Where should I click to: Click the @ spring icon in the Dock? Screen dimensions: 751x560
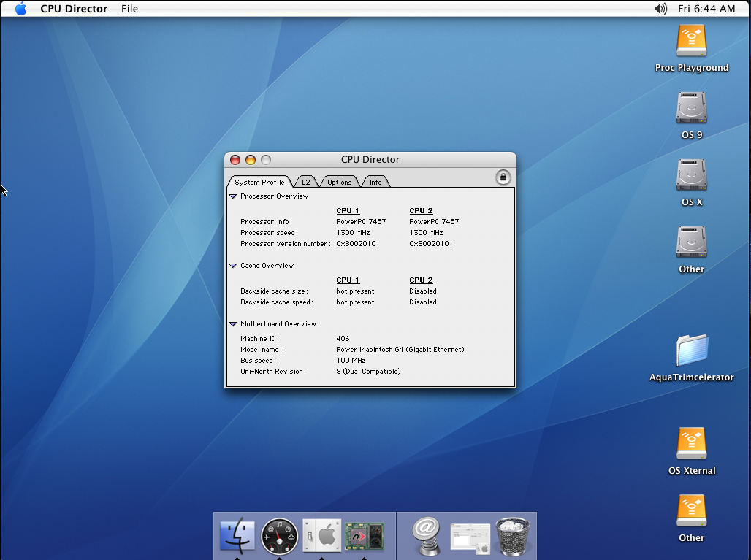tap(426, 536)
